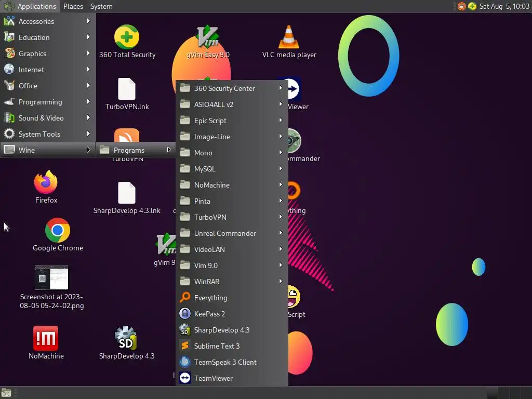Open the SharpDevelop 4.3.lnk file icon

127,193
